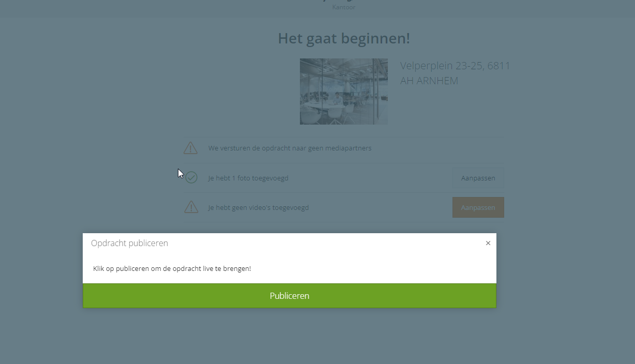Click Aanpassen in the foto row

pos(478,178)
